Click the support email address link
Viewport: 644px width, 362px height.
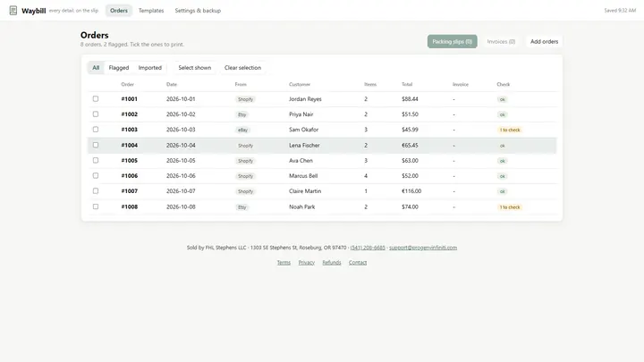coord(423,248)
